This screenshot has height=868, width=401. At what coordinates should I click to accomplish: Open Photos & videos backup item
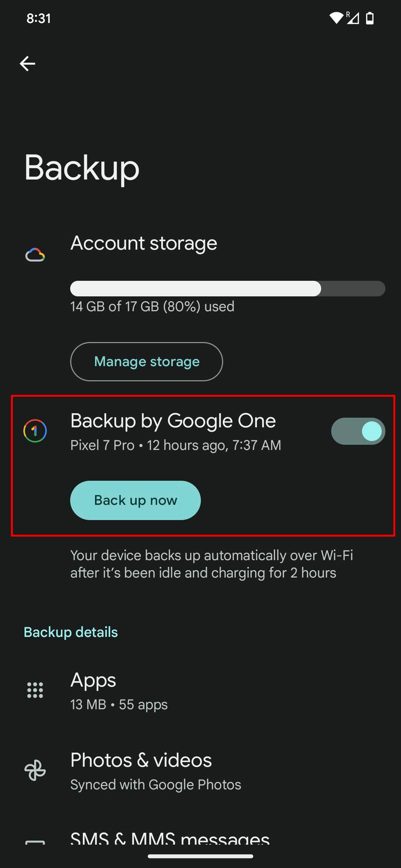(155, 771)
